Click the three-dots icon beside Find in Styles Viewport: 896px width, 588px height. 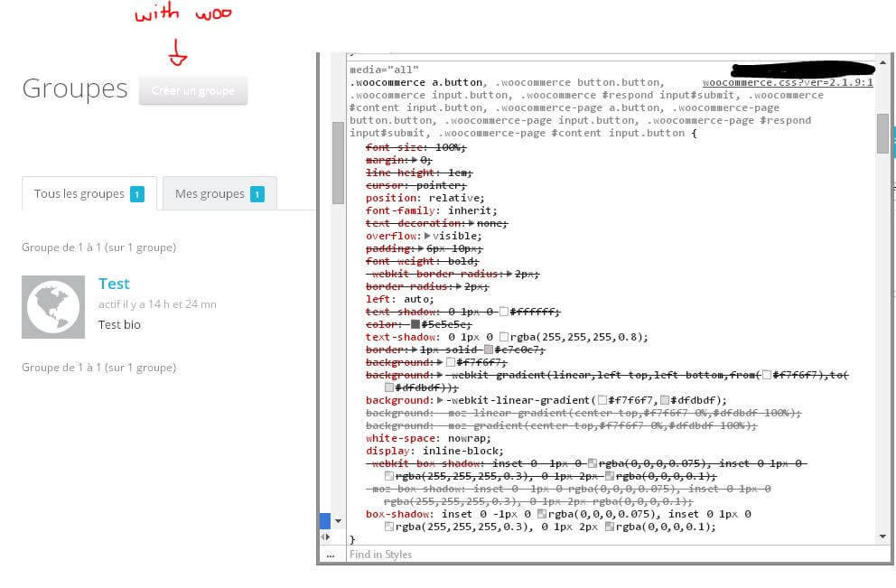[331, 555]
